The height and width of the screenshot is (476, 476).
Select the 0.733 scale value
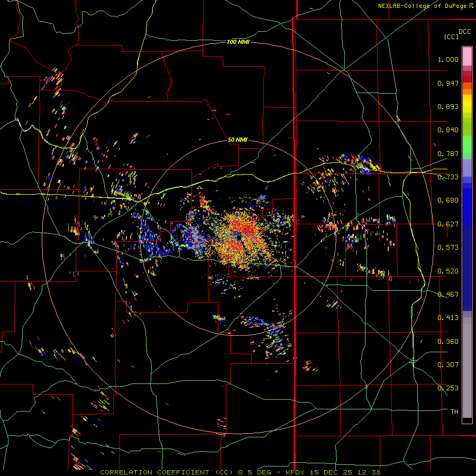pos(448,177)
